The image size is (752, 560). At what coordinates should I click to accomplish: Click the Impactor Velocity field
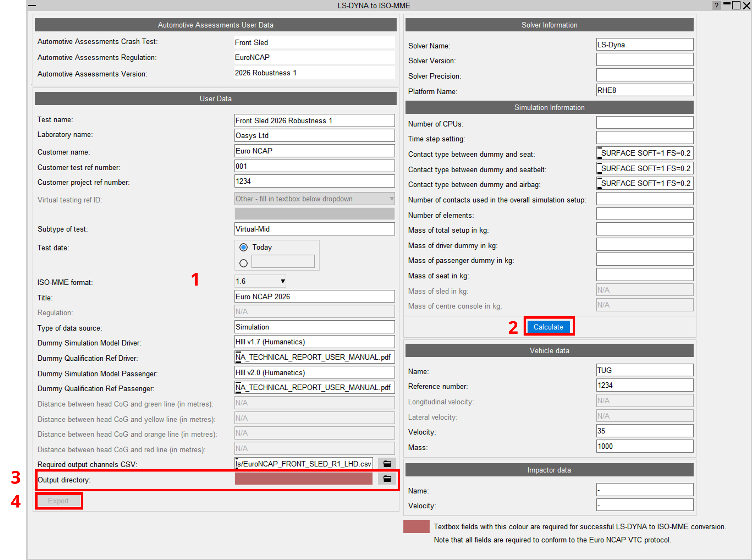tap(645, 505)
